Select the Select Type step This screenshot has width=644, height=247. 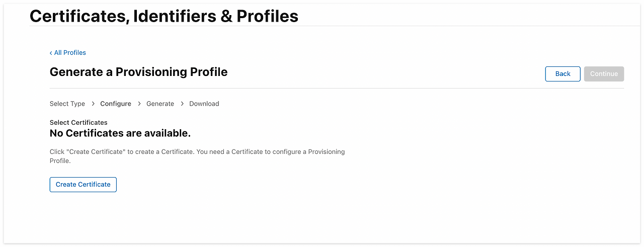[x=67, y=104]
